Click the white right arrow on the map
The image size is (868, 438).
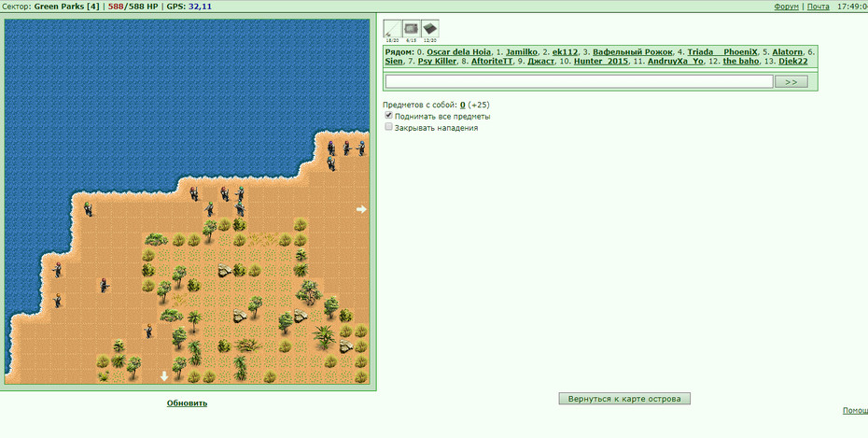tap(361, 209)
